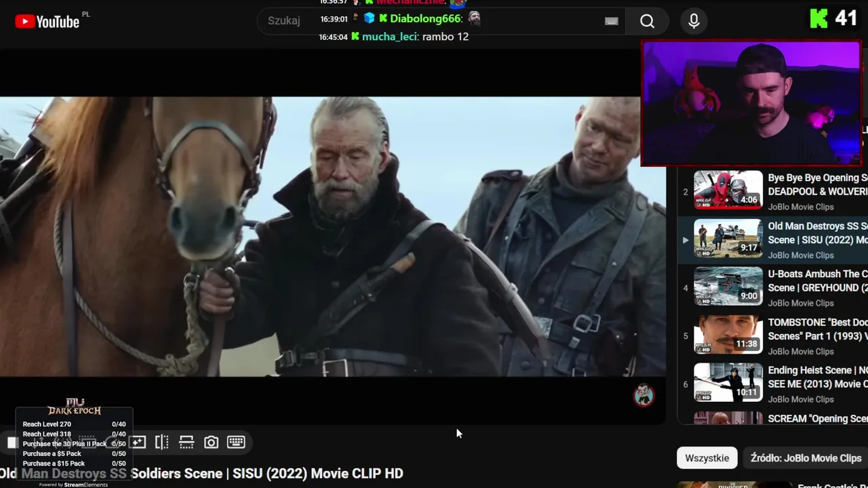Open 'U-Boats Ambush' video title

click(818, 281)
